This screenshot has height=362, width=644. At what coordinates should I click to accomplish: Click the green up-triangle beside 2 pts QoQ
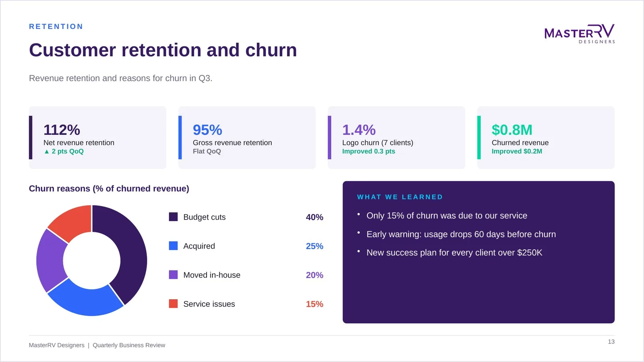[x=47, y=152]
